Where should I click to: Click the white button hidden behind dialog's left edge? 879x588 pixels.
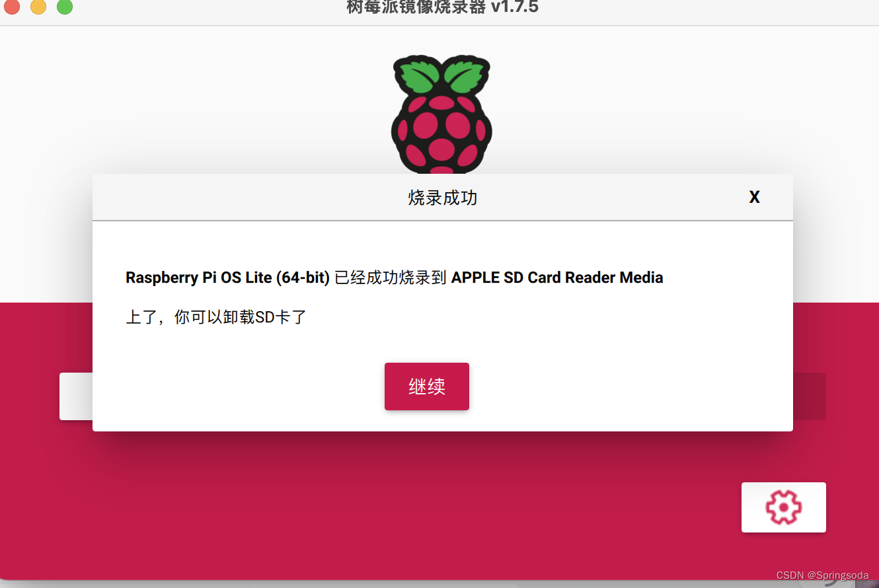[x=76, y=396]
